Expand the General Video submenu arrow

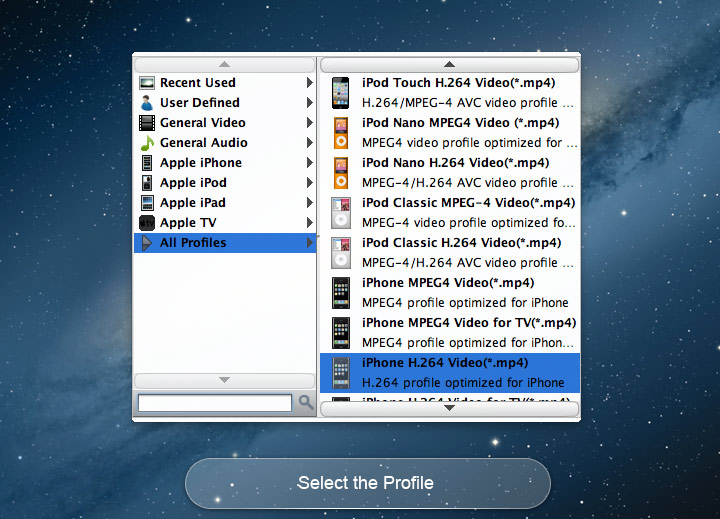tap(309, 123)
